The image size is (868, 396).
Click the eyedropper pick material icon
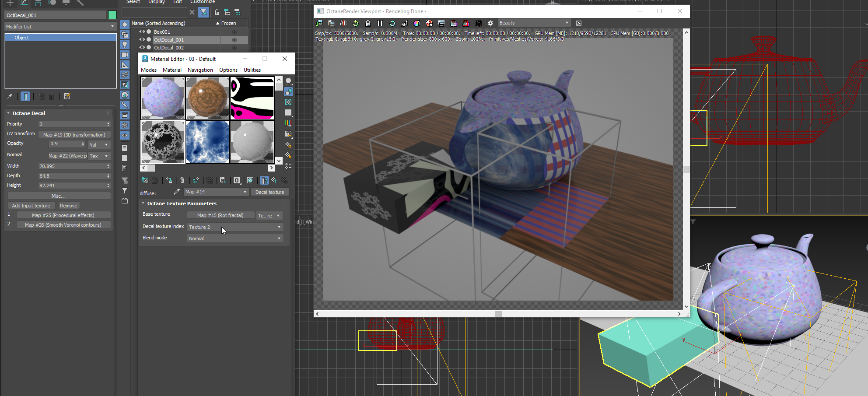[x=177, y=192]
